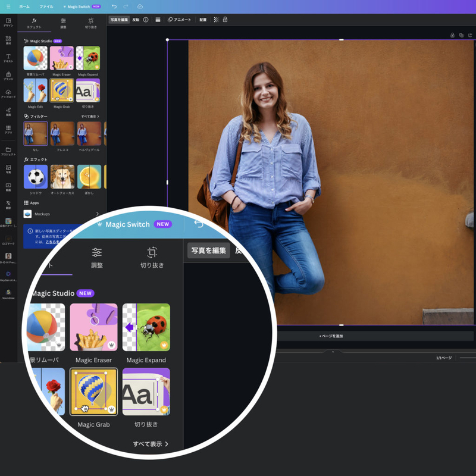Open the hamburger main menu

coord(8,7)
